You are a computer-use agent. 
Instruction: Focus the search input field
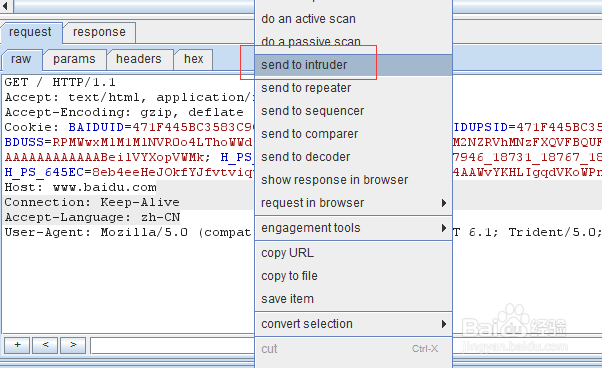[x=172, y=345]
